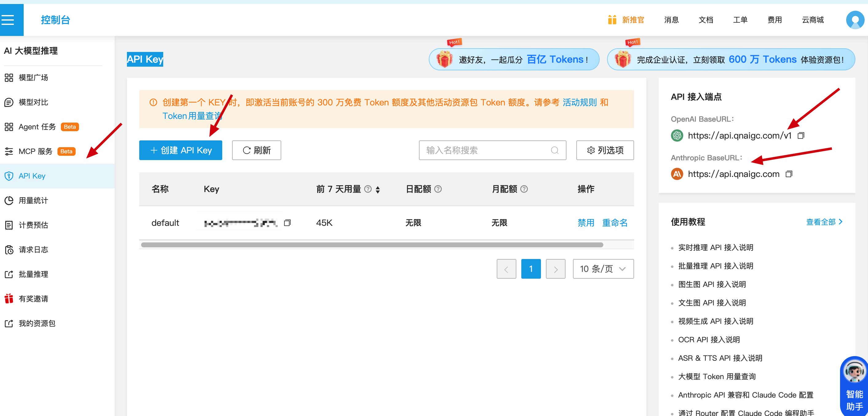Copy the Anthropic BaseURL

(789, 174)
